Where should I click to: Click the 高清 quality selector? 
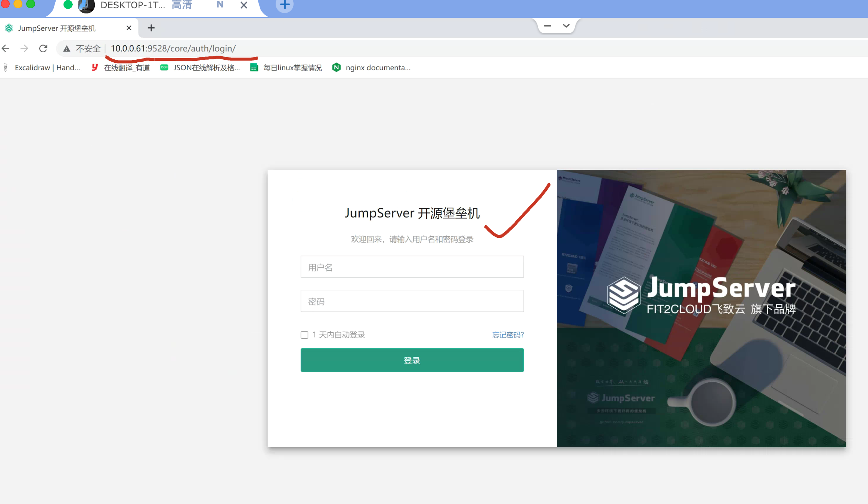pyautogui.click(x=182, y=5)
